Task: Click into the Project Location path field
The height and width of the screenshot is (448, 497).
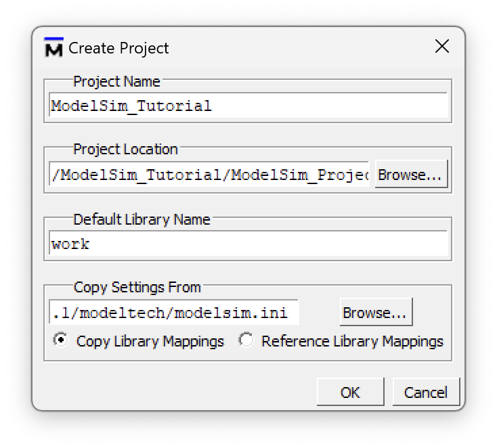Action: pos(209,174)
